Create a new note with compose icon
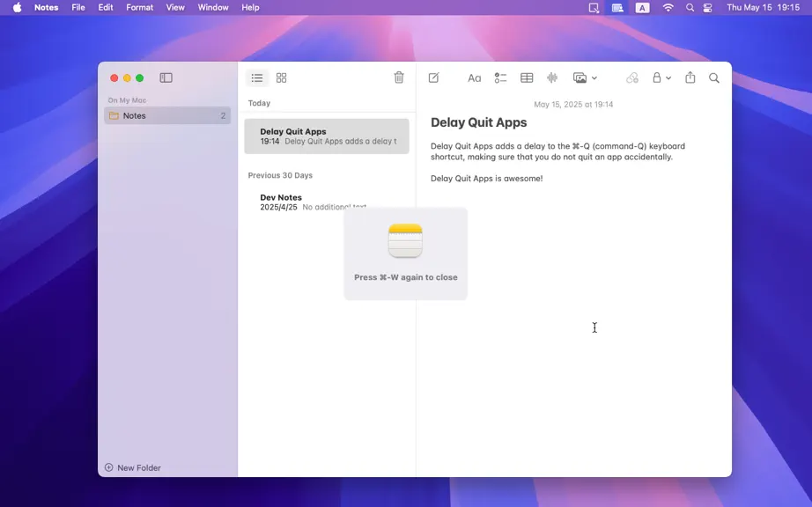812x507 pixels. click(433, 77)
